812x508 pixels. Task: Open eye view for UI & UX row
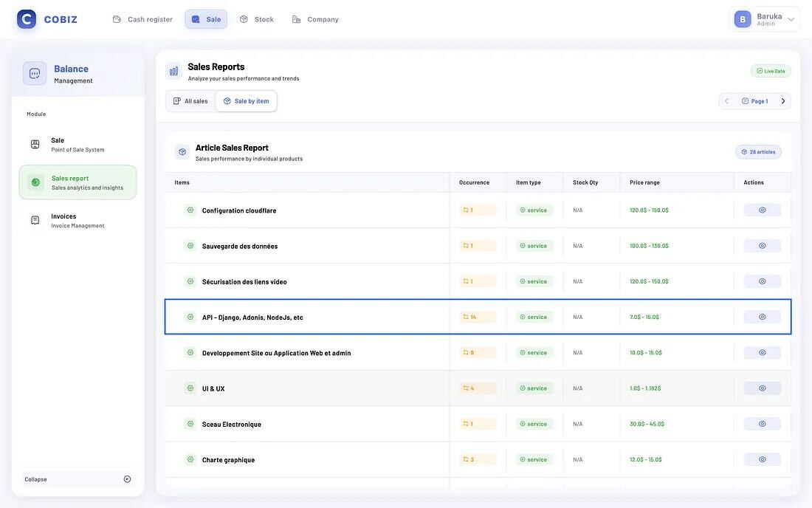tap(762, 388)
